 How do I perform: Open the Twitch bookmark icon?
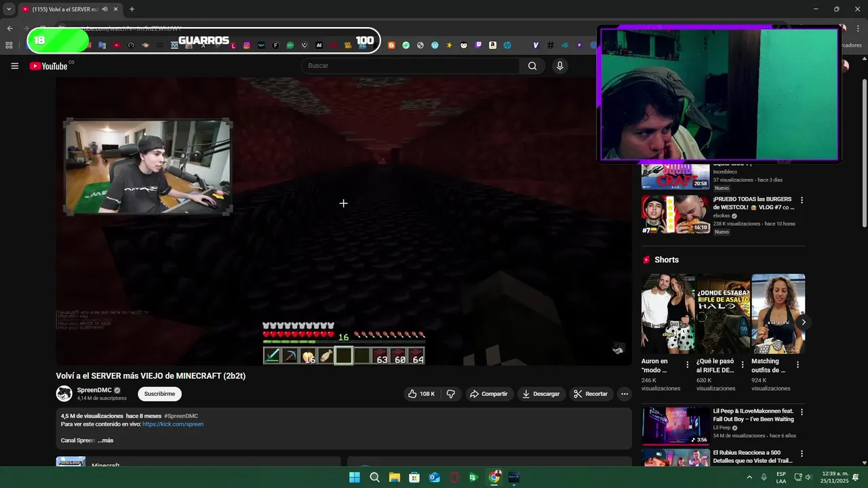[x=479, y=45]
